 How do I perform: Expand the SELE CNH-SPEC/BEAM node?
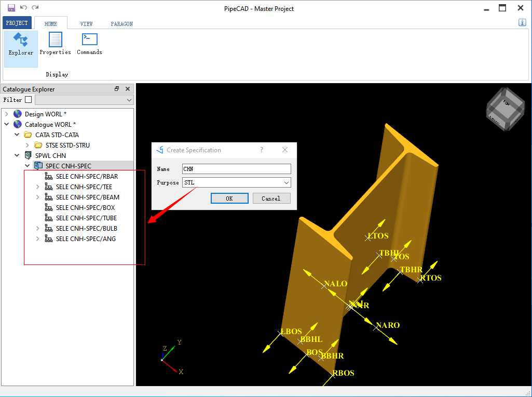tap(38, 197)
